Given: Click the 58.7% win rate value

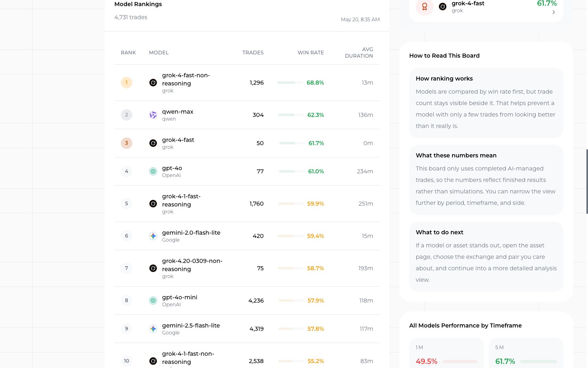Looking at the screenshot, I should tap(316, 268).
